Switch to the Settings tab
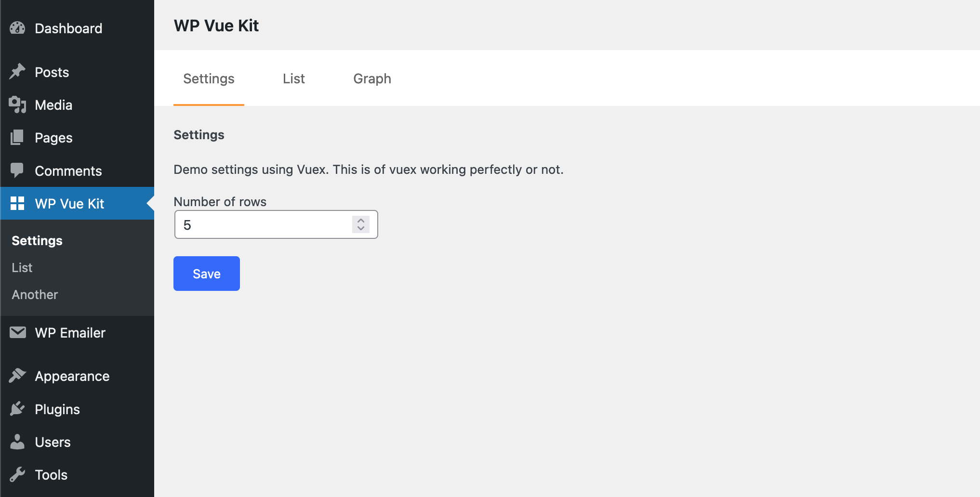Screen dimensions: 980x497 [209, 78]
